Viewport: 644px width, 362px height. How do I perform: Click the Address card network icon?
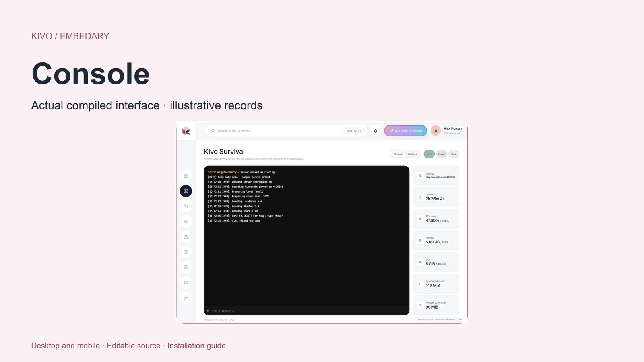pos(420,176)
